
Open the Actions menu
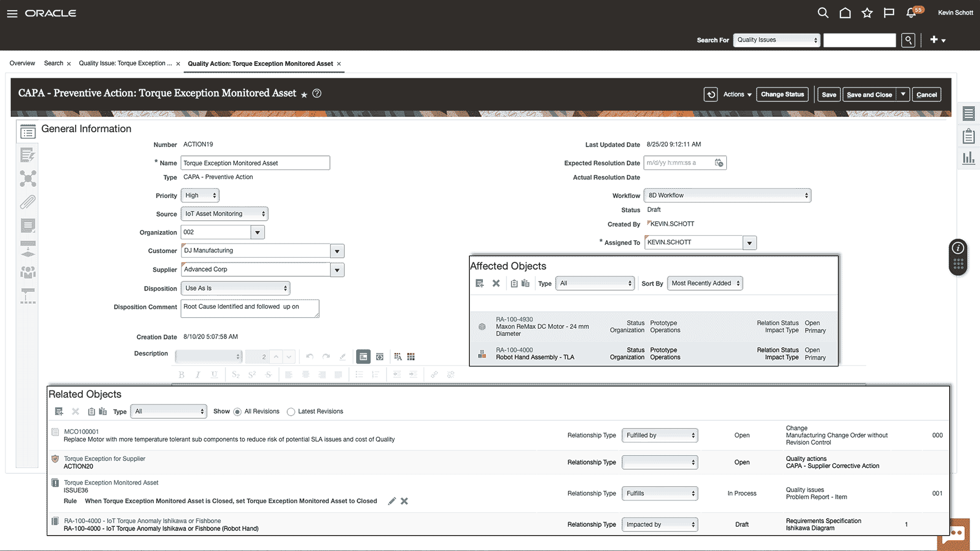(x=737, y=95)
